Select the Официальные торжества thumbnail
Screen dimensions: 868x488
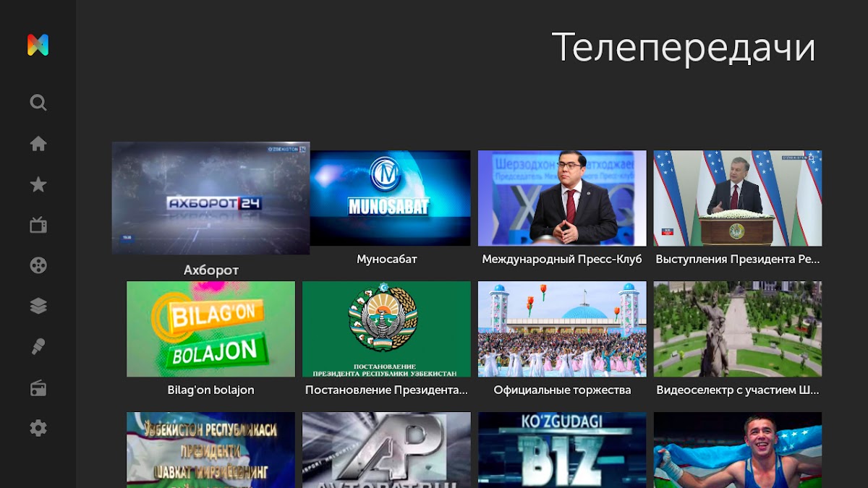562,329
